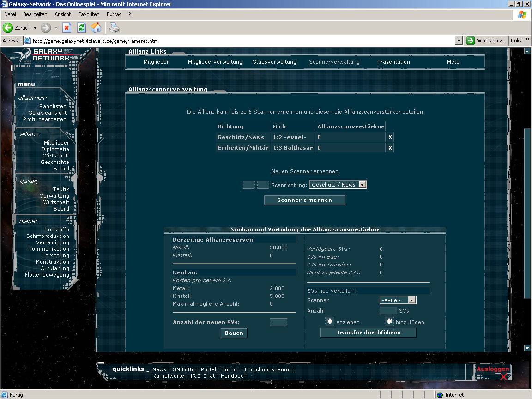The image size is (532, 399).
Task: Select the hinzufügen radio button
Action: coord(389,321)
